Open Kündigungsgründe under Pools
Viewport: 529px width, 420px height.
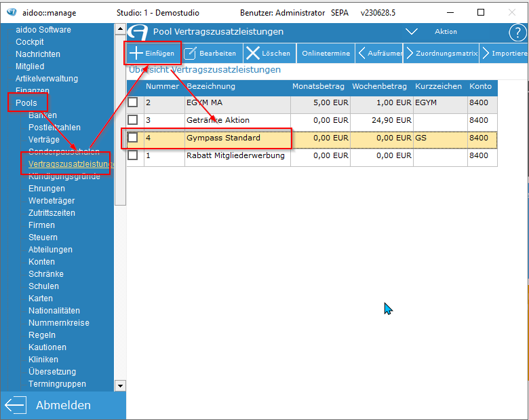(64, 176)
